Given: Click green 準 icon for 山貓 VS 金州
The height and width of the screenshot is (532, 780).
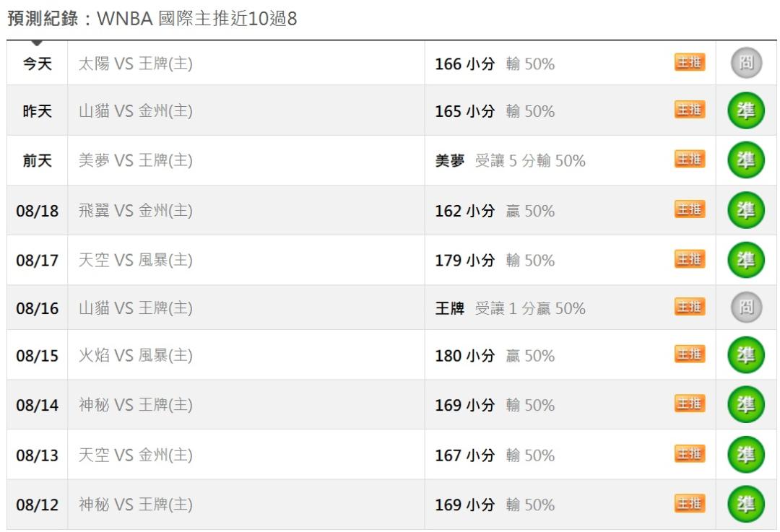Looking at the screenshot, I should pos(745,110).
